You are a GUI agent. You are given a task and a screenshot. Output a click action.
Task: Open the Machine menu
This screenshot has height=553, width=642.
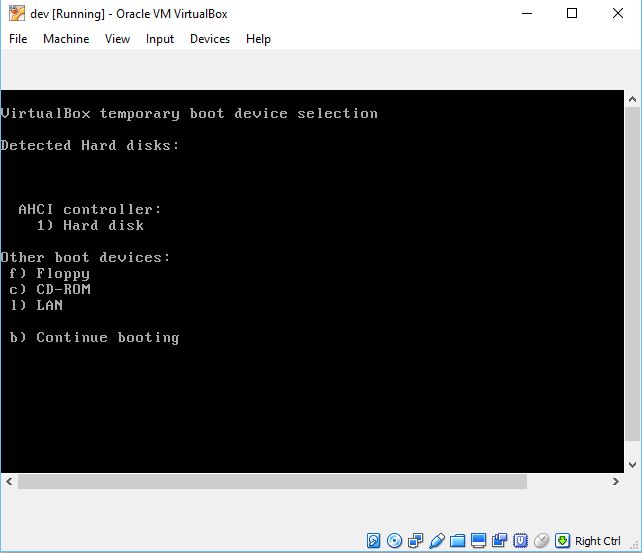coord(66,39)
